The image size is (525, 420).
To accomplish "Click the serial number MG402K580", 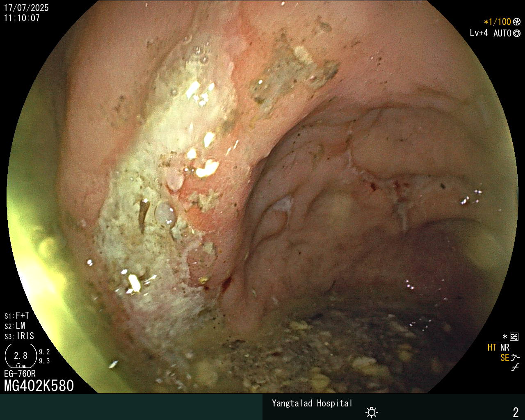I will pyautogui.click(x=39, y=386).
